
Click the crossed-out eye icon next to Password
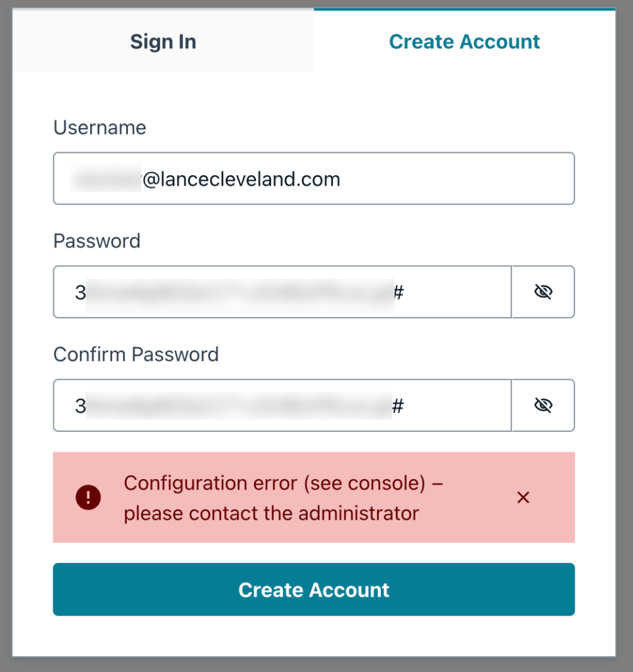(x=543, y=291)
